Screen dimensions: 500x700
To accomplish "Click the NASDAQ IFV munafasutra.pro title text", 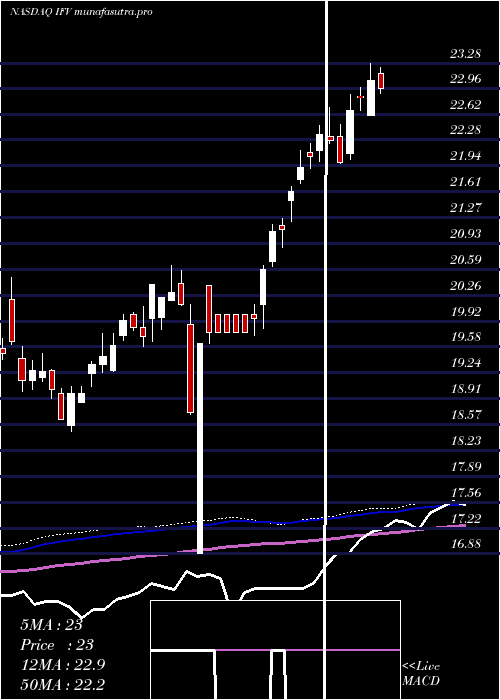I will pos(81,12).
